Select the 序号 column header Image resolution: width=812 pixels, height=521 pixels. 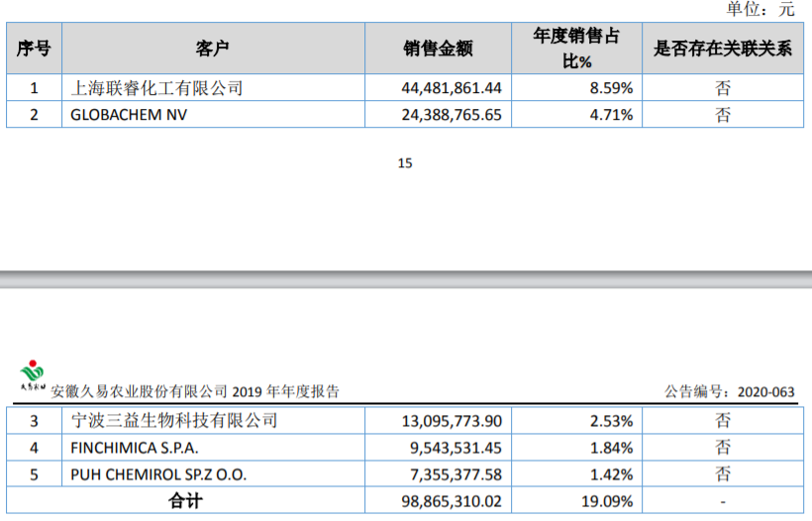coord(35,49)
